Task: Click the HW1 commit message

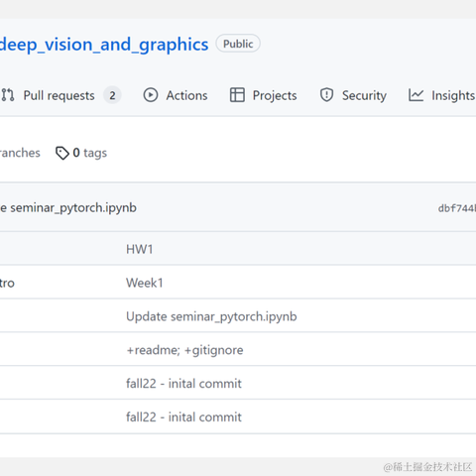Action: tap(140, 249)
